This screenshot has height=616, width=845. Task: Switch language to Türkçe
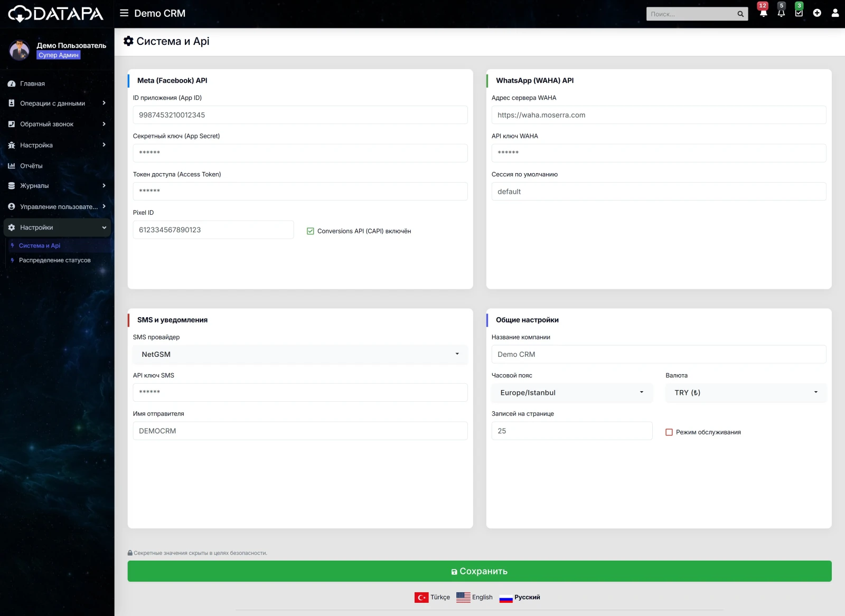tap(440, 598)
